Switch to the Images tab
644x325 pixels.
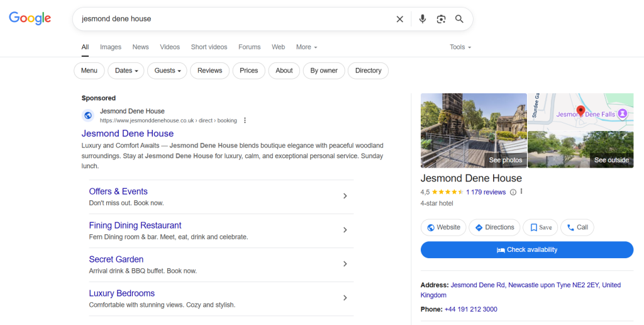pyautogui.click(x=111, y=47)
